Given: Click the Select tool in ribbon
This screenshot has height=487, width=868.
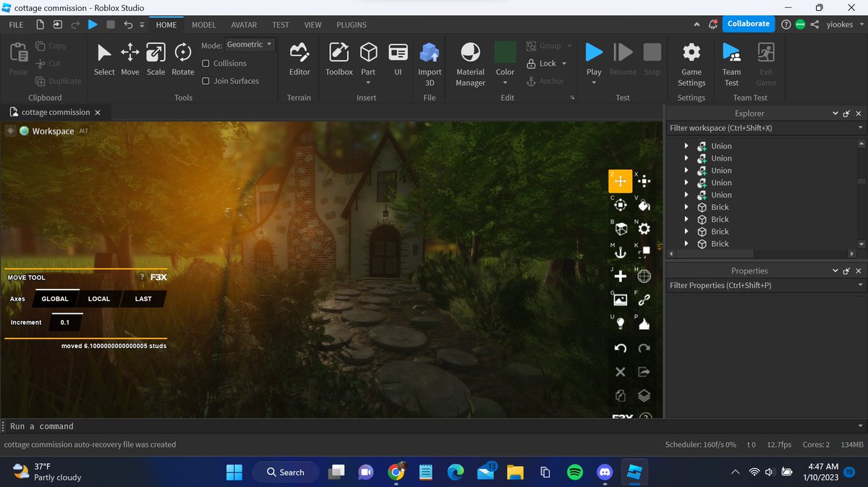Looking at the screenshot, I should coord(104,59).
